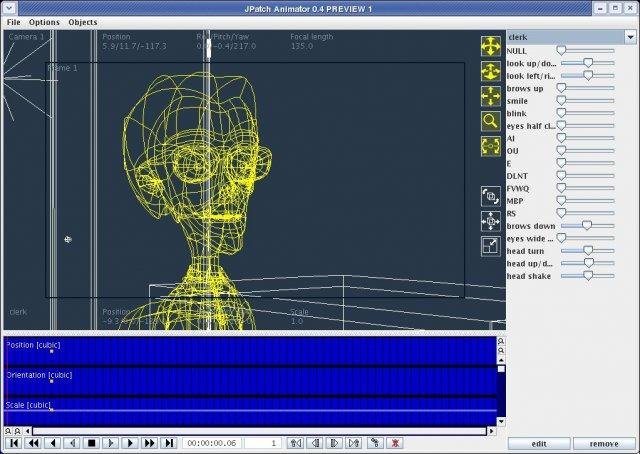Open the File menu
The height and width of the screenshot is (454, 640).
point(14,22)
